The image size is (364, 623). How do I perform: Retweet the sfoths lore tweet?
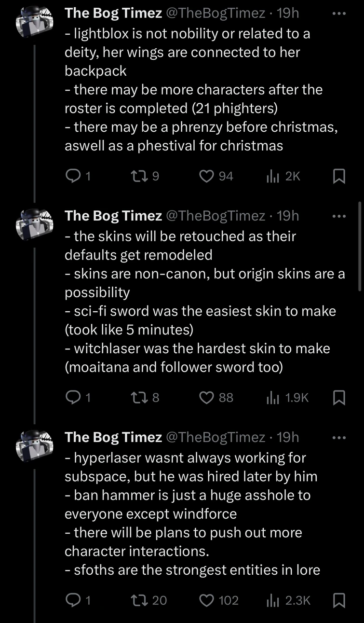[139, 600]
